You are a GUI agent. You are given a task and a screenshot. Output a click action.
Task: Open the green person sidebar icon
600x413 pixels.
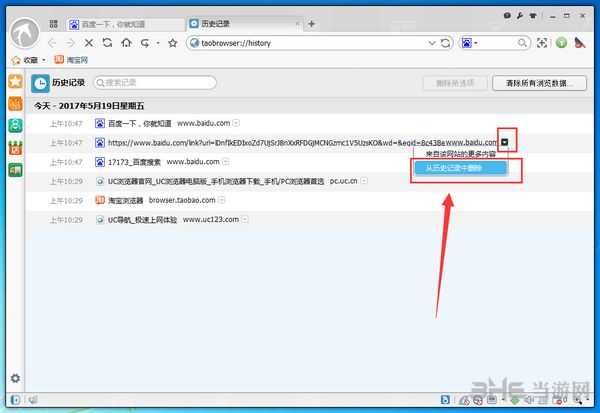pos(15,126)
